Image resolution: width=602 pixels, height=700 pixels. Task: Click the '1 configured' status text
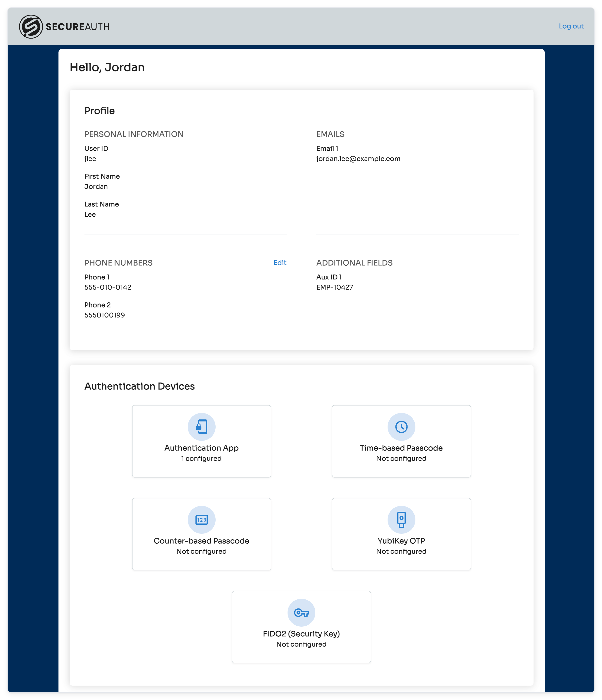click(202, 458)
